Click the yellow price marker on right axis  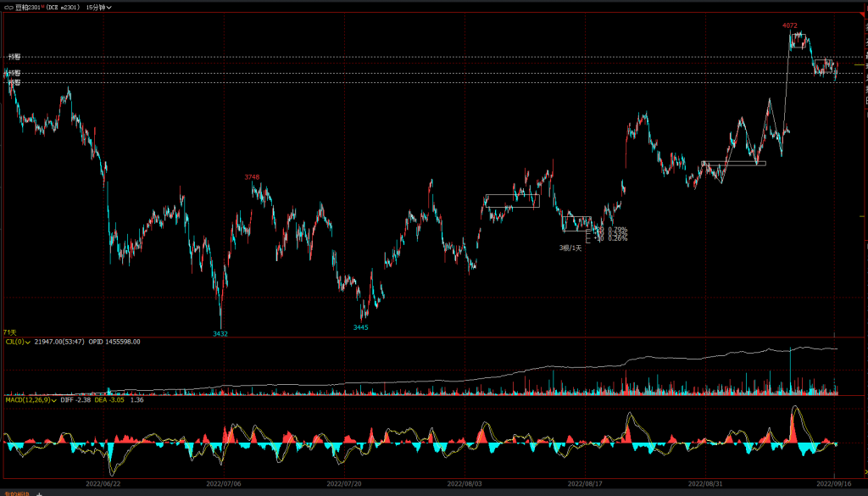859,64
